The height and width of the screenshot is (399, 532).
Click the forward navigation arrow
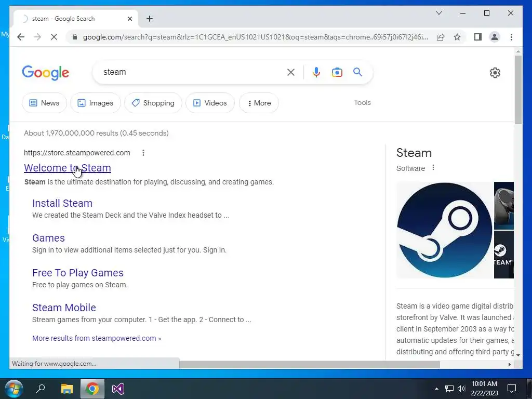click(x=37, y=37)
